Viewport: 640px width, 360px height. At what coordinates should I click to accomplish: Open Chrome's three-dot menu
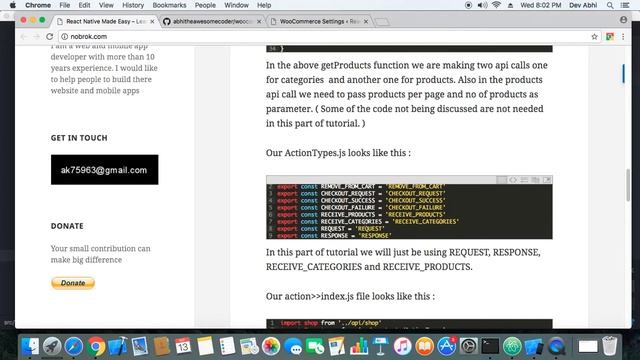623,37
